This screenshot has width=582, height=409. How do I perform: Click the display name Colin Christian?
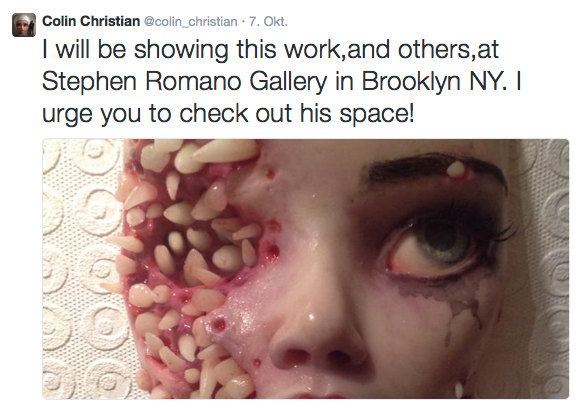click(x=91, y=21)
